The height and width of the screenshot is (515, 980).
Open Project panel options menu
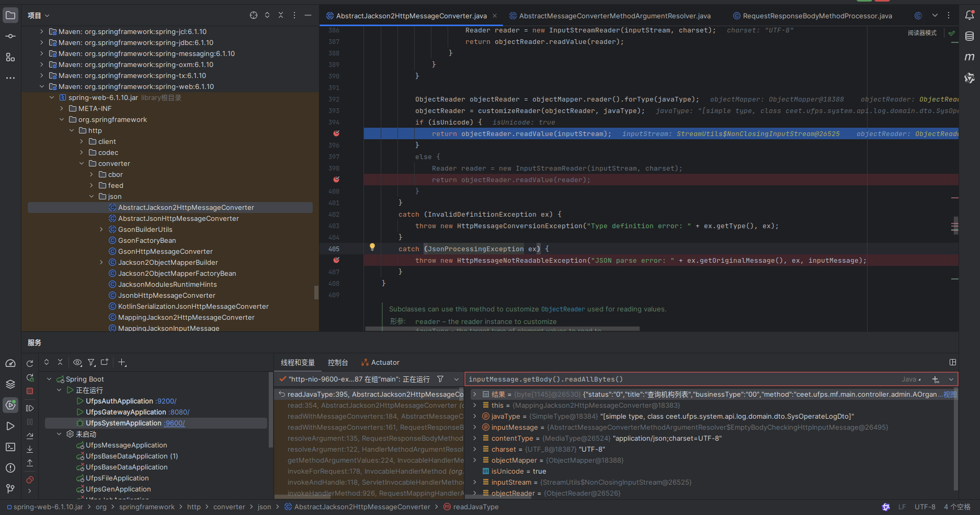coord(294,15)
